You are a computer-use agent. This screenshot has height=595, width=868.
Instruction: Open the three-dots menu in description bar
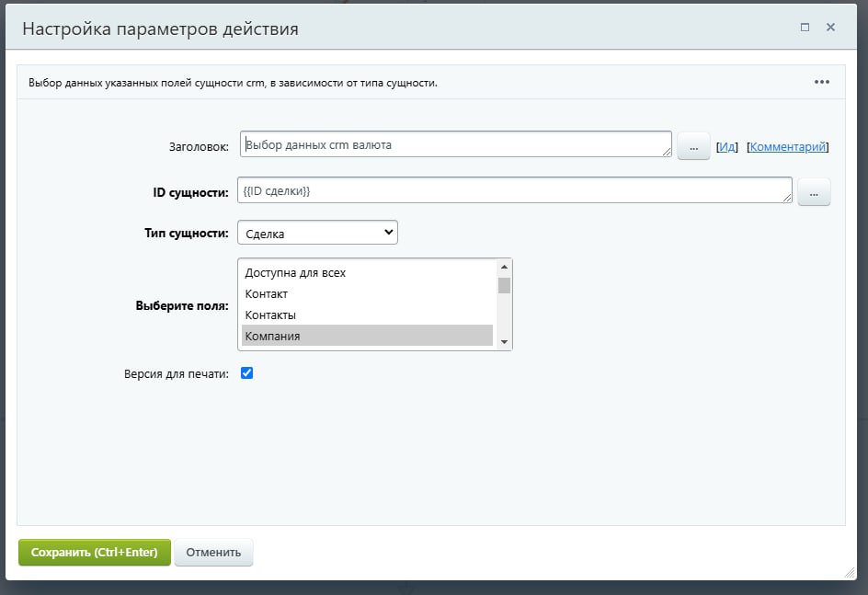coord(822,82)
